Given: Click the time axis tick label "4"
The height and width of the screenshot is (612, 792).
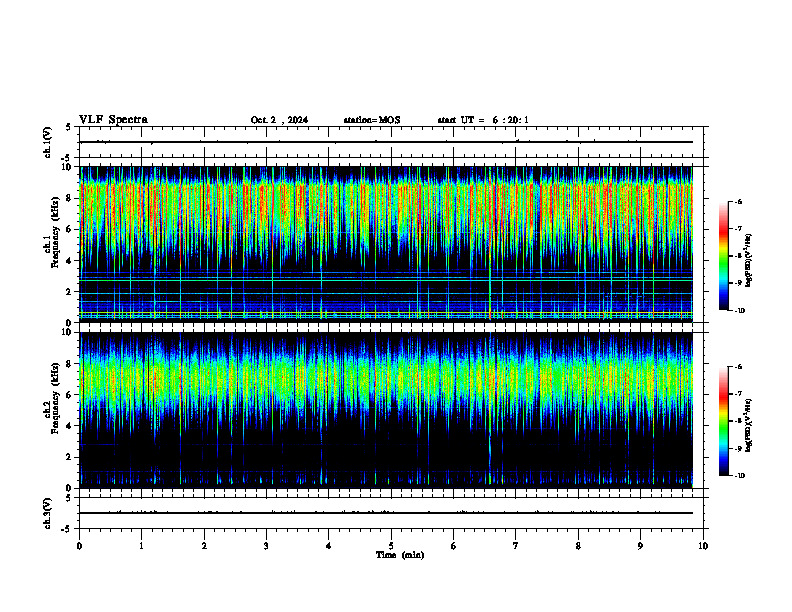Looking at the screenshot, I should point(328,546).
